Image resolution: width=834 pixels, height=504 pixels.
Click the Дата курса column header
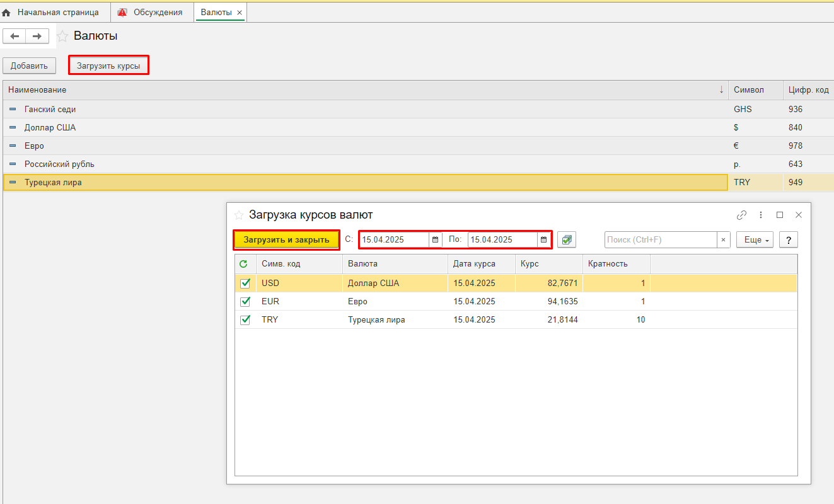click(x=482, y=264)
